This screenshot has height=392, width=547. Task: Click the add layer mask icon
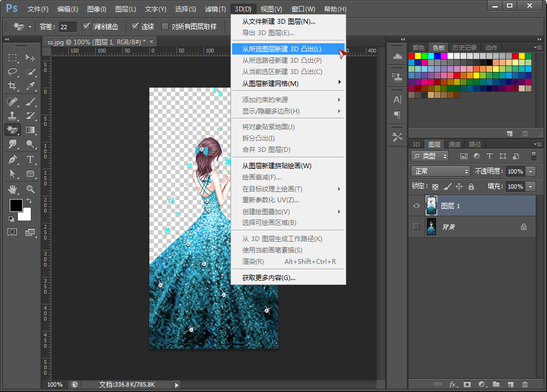click(467, 384)
